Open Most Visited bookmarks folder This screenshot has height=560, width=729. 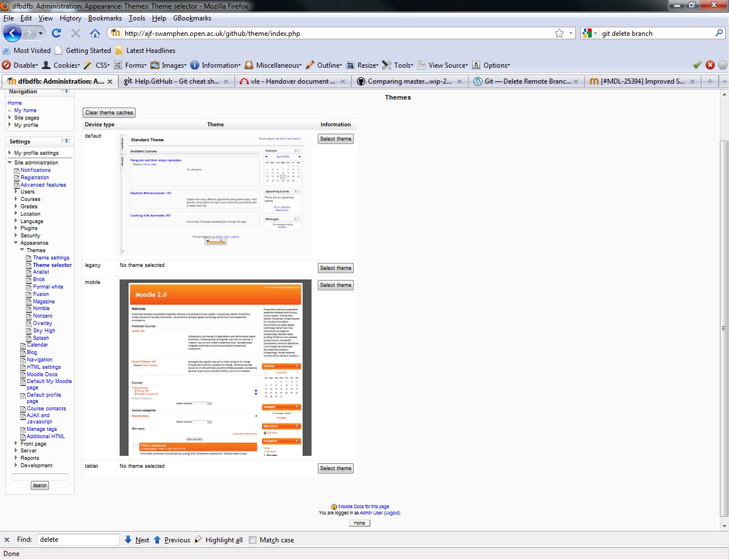tap(27, 50)
